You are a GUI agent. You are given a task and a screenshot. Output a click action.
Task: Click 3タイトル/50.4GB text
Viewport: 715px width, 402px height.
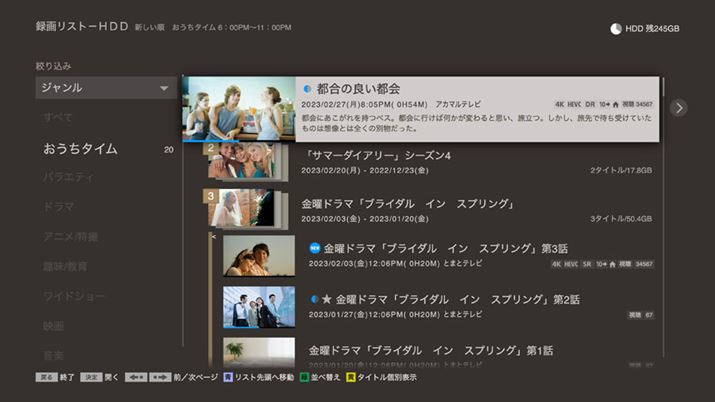coord(621,219)
